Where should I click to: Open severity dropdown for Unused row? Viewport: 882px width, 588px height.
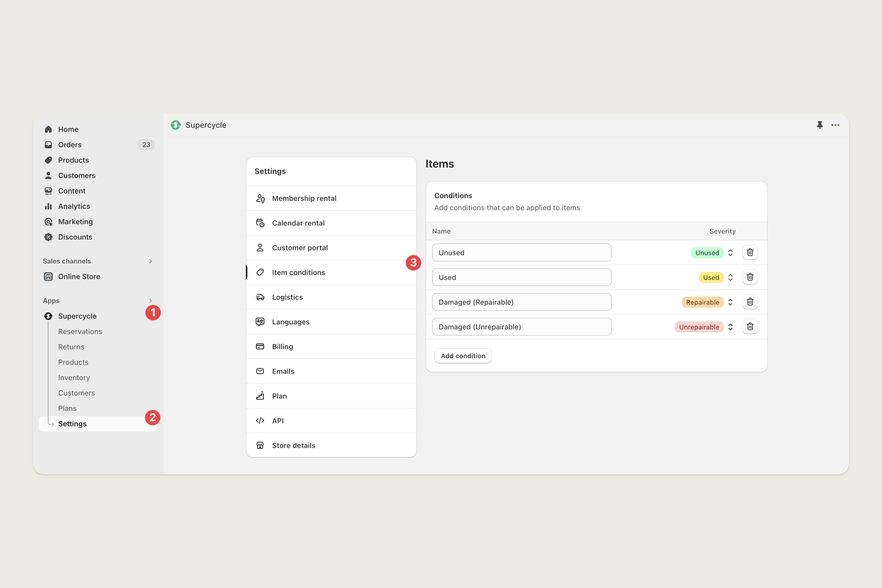[712, 253]
